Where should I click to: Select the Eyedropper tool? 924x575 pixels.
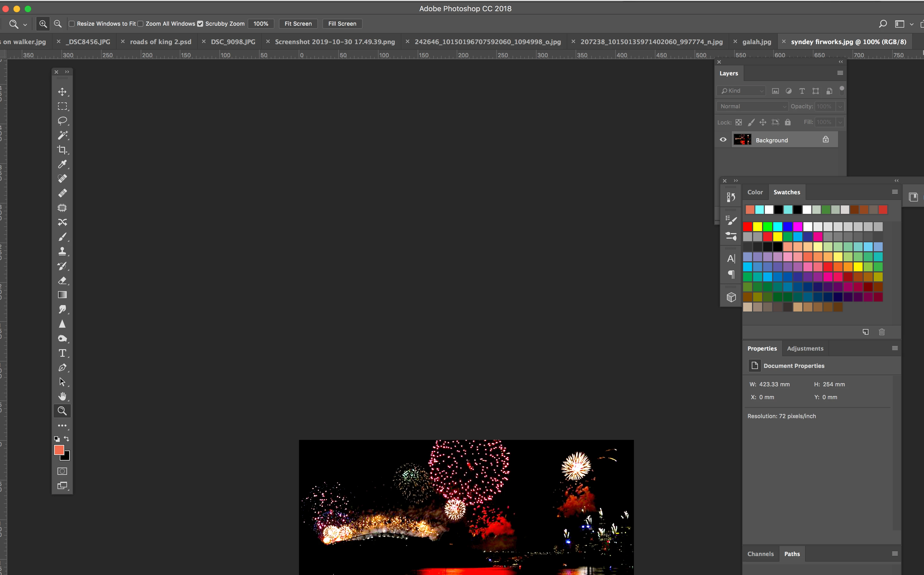62,164
